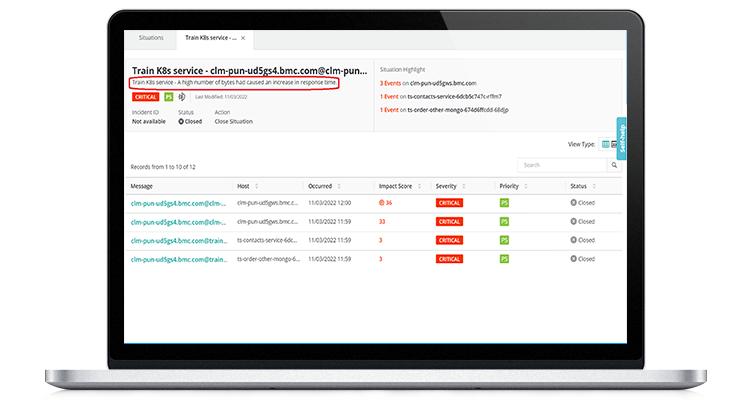Open message link in row with score 36
Viewport: 750px width, 400px height.
[x=178, y=203]
